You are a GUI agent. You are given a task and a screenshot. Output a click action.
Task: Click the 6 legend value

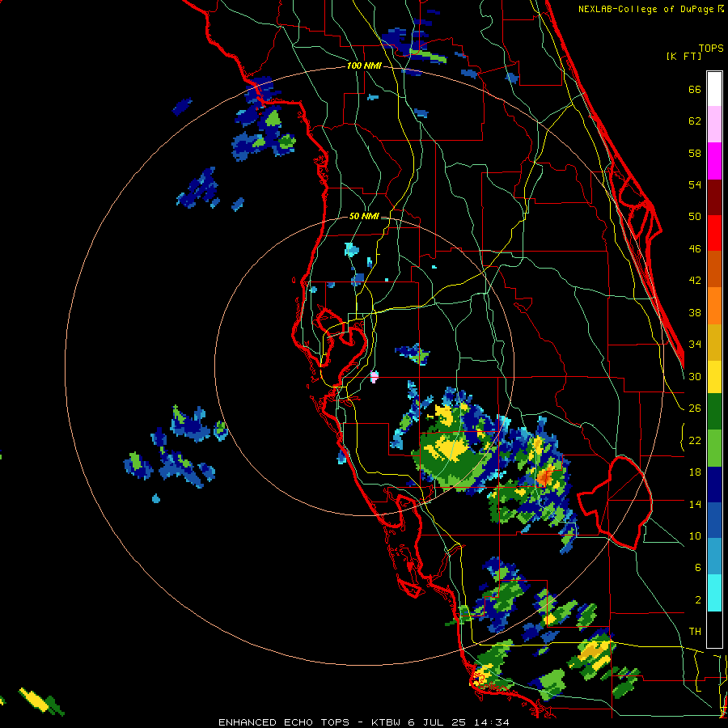[x=698, y=567]
